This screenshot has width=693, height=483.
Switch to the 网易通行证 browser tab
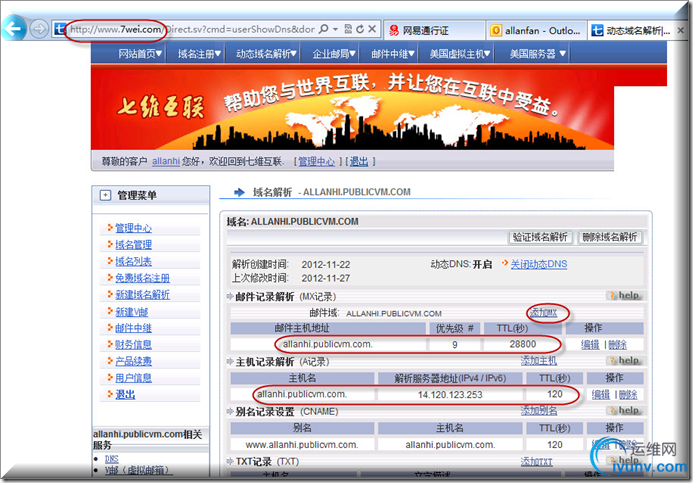coord(434,30)
